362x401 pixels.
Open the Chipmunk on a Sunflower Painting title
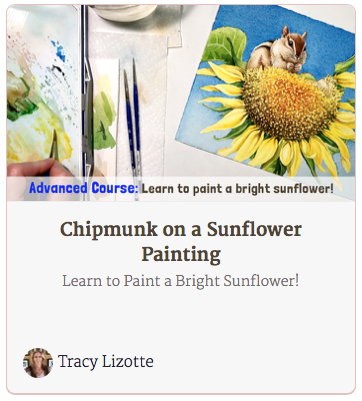click(181, 242)
